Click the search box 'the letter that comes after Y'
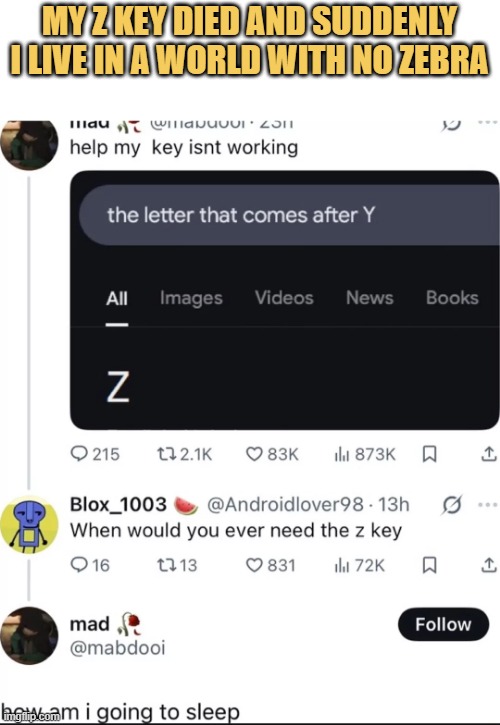Image resolution: width=500 pixels, height=725 pixels. [290, 215]
